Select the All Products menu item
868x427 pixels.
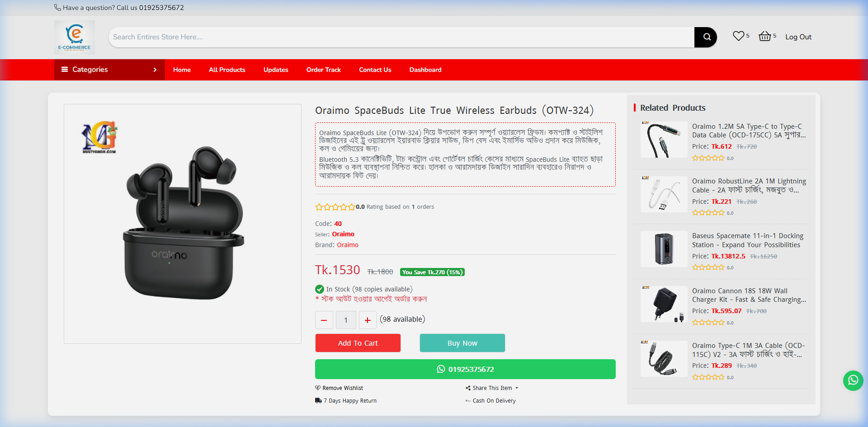[227, 70]
